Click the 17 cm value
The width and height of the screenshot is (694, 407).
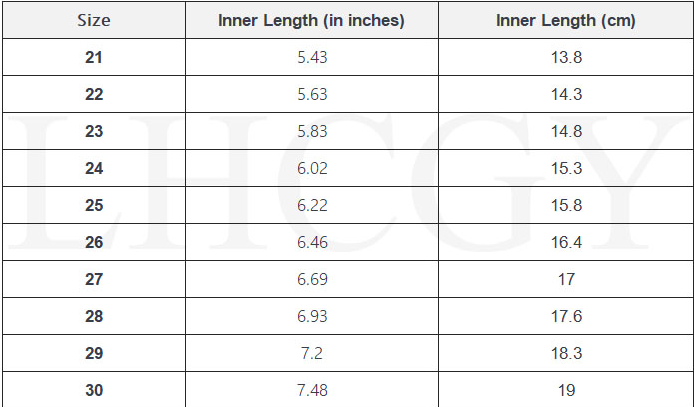pyautogui.click(x=566, y=279)
